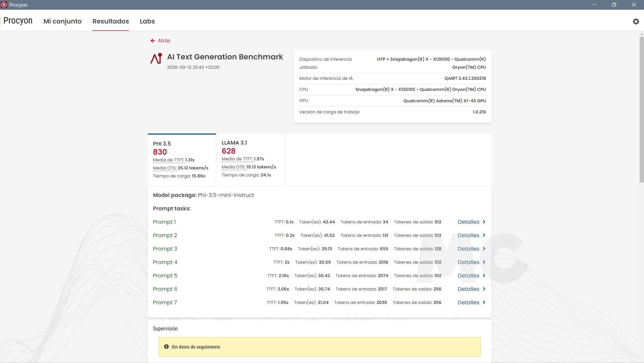Click 'Versión de carga de trabajo' label

[x=329, y=112]
